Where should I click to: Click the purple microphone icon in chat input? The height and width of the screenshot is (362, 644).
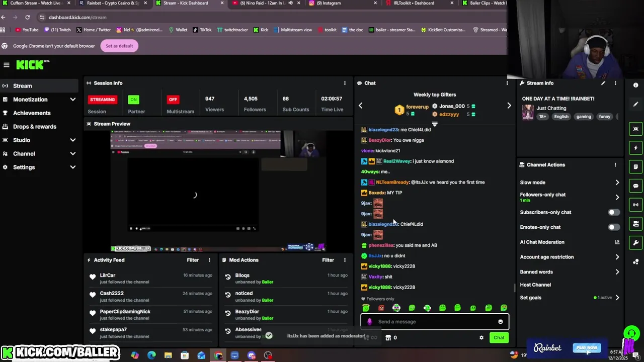point(370,322)
